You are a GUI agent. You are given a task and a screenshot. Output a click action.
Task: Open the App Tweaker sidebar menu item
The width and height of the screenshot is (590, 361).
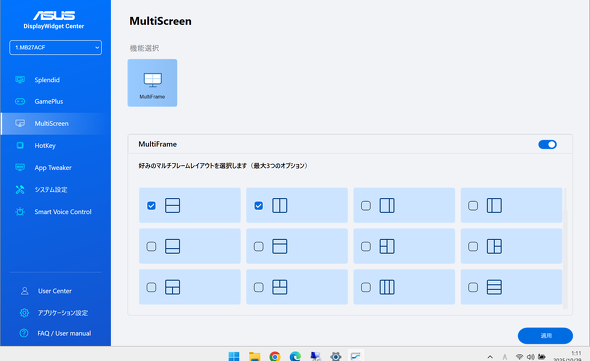click(56, 168)
